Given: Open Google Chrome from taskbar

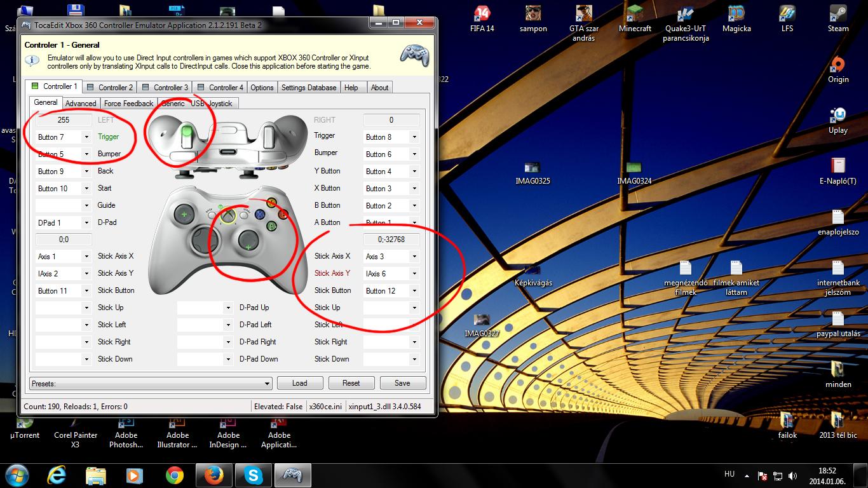Looking at the screenshot, I should click(x=175, y=475).
